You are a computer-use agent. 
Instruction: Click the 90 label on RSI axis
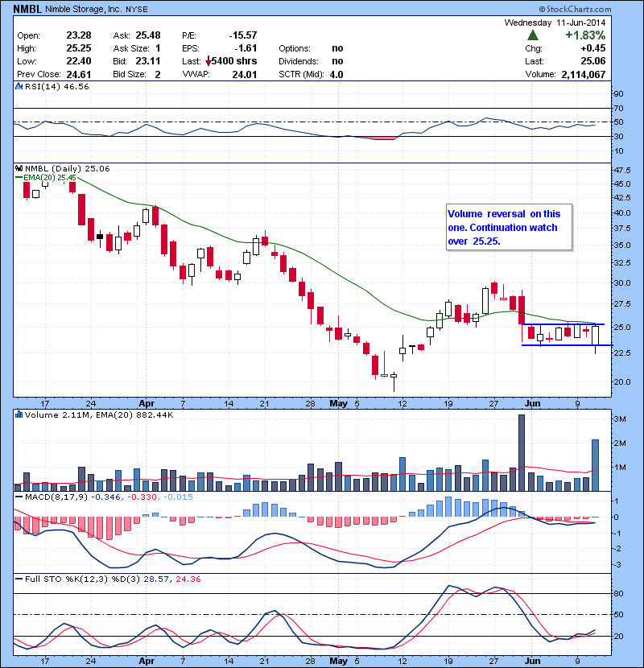[618, 93]
